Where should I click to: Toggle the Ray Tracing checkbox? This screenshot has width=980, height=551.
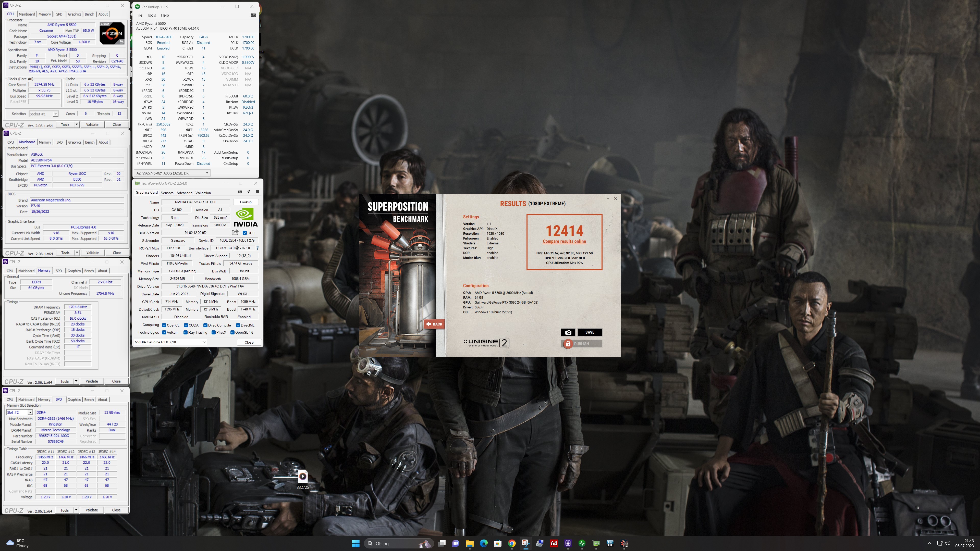click(x=186, y=332)
